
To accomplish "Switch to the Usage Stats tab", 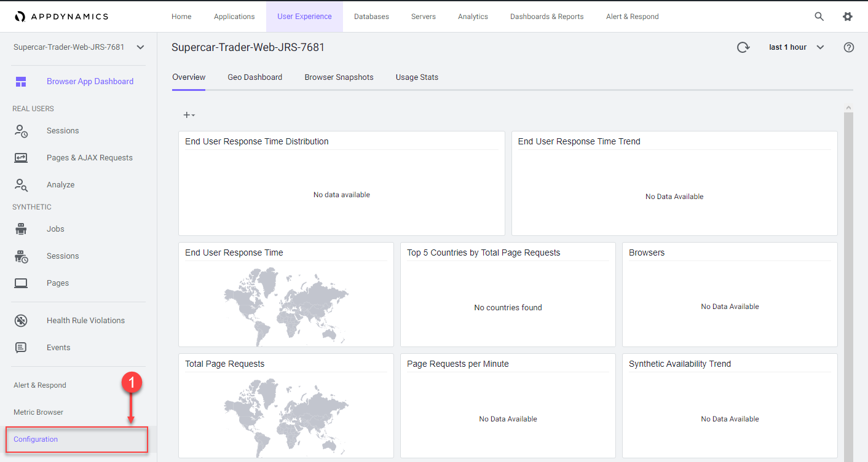I will pos(417,77).
